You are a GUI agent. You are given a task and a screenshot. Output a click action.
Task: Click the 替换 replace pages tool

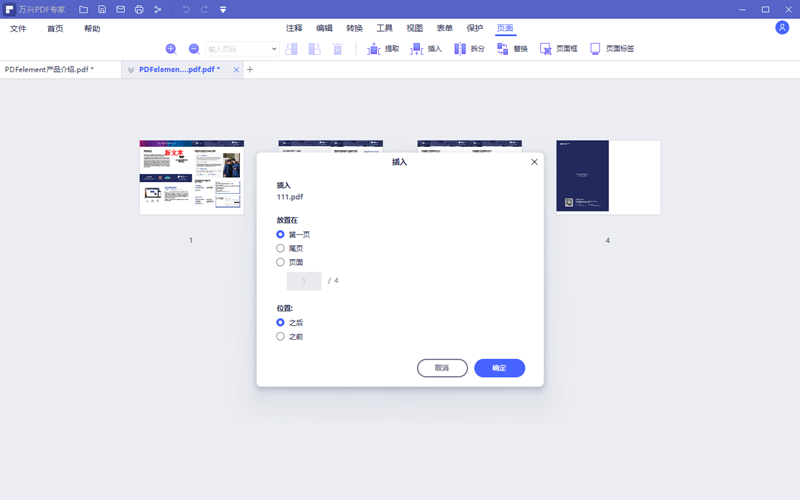pyautogui.click(x=511, y=49)
